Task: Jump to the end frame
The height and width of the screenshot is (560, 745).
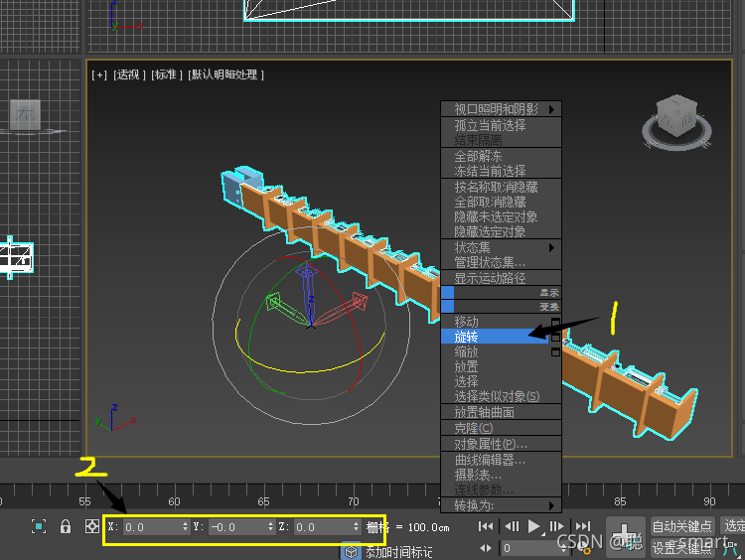Action: click(582, 526)
